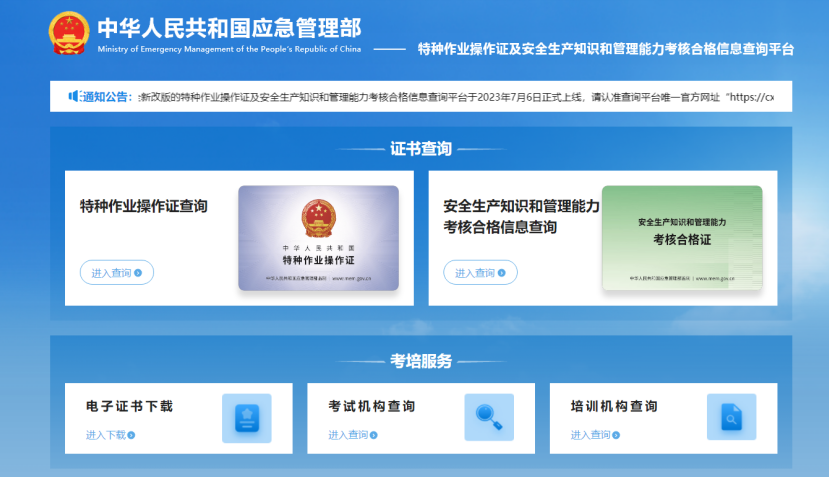Follow the 进入下载 link for 电子证书

tap(106, 435)
